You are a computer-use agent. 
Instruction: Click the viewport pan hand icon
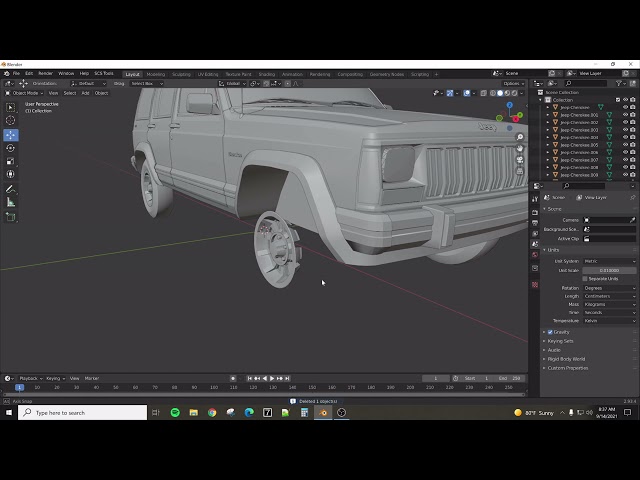click(520, 148)
